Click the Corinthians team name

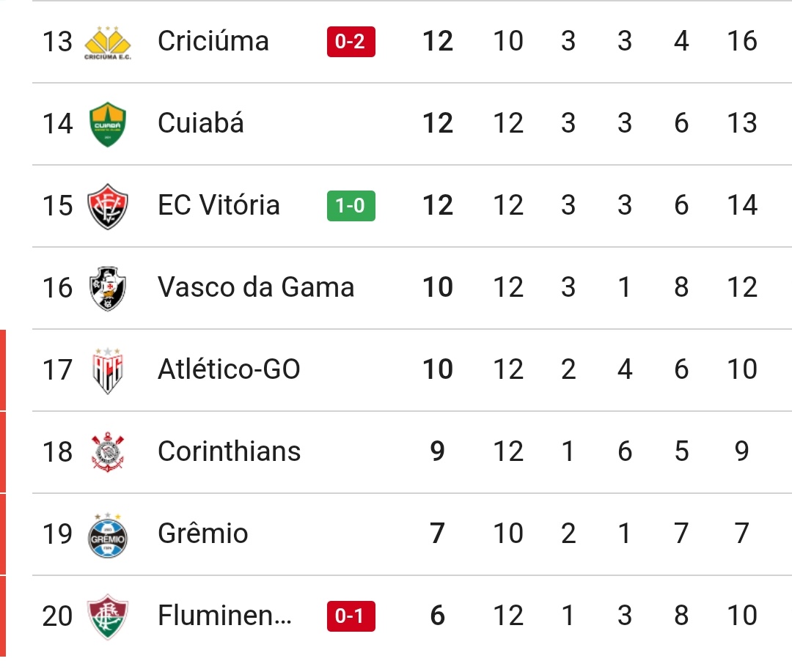point(229,451)
